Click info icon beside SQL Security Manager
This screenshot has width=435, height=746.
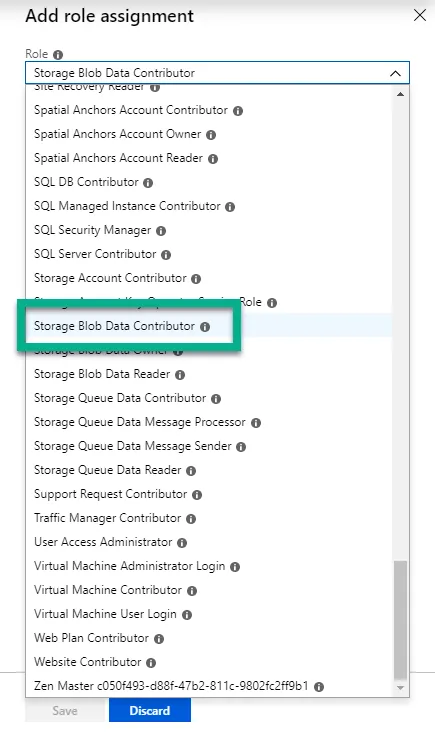coord(161,231)
